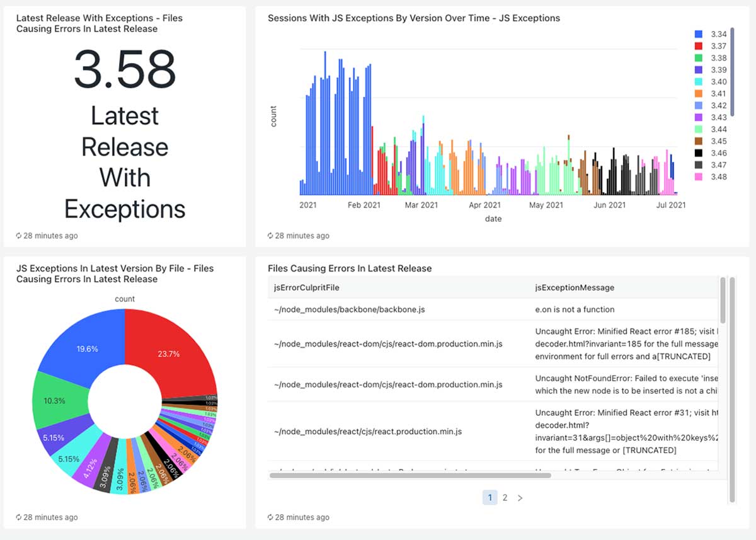
Task: Click the refresh icon on Latest Release panel
Action: (x=20, y=236)
